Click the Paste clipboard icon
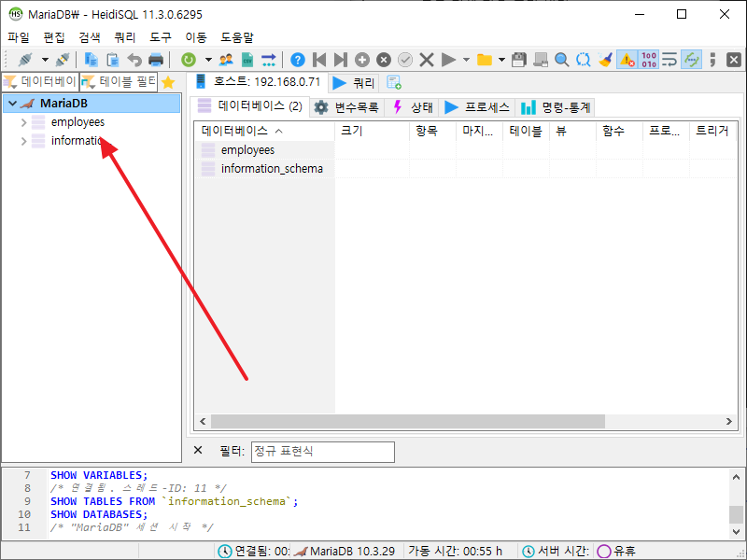 113,60
